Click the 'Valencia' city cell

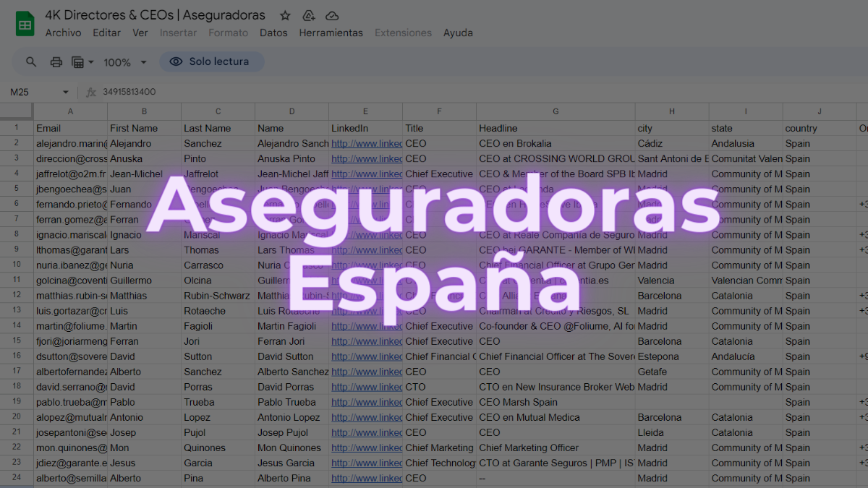[672, 281]
